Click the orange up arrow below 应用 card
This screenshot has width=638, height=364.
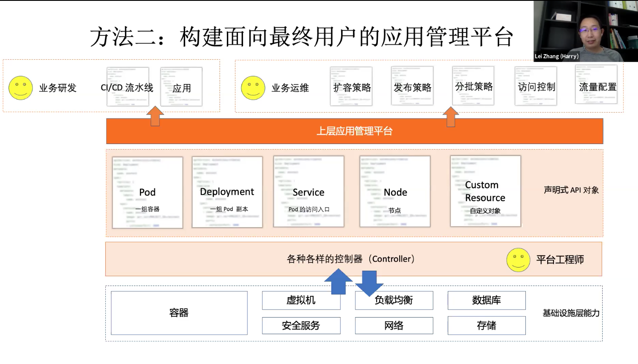click(155, 116)
